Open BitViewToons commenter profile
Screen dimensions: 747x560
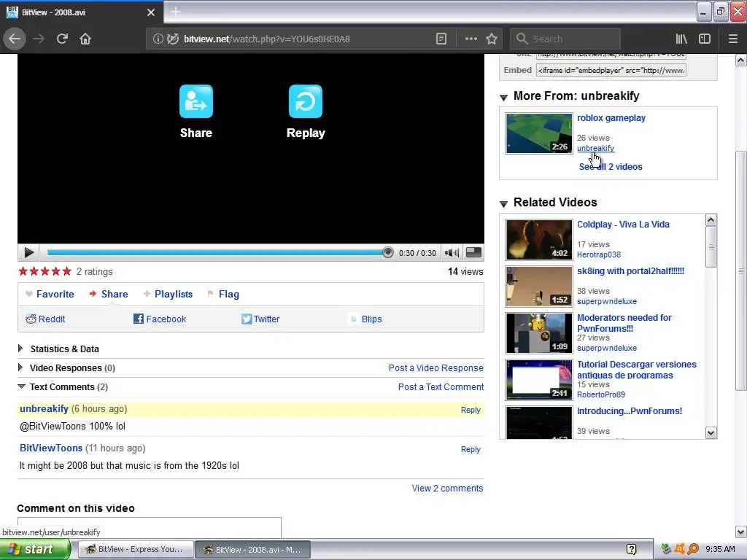pyautogui.click(x=51, y=448)
